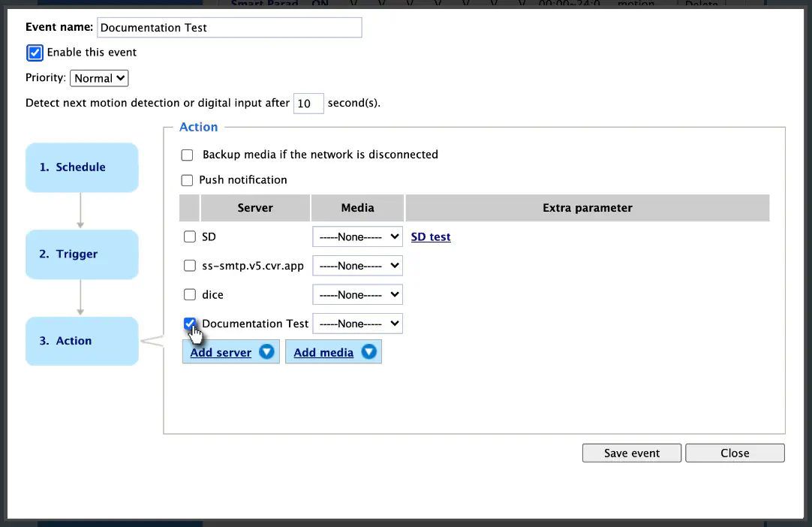Tick the ss-smtp.v5.cvr.app server checkbox
This screenshot has height=527, width=812.
[x=190, y=266]
